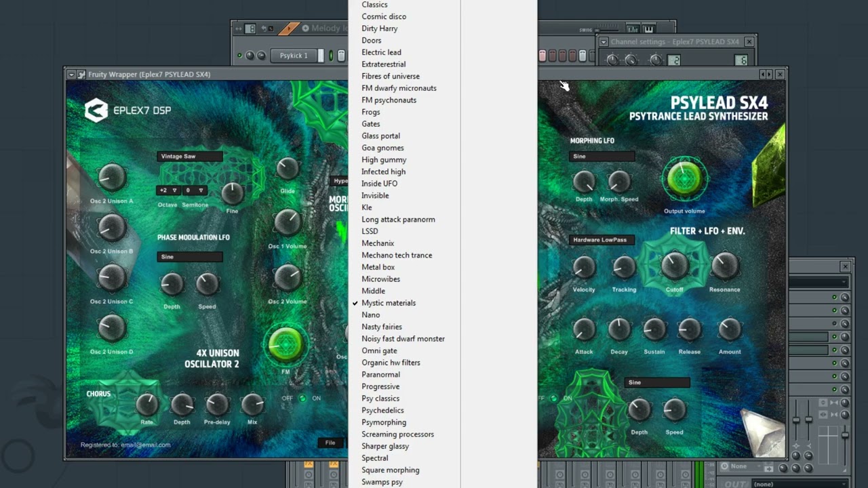Screen dimensions: 868x488
Task: Select the Noisy fast dwarf monster preset
Action: [403, 339]
